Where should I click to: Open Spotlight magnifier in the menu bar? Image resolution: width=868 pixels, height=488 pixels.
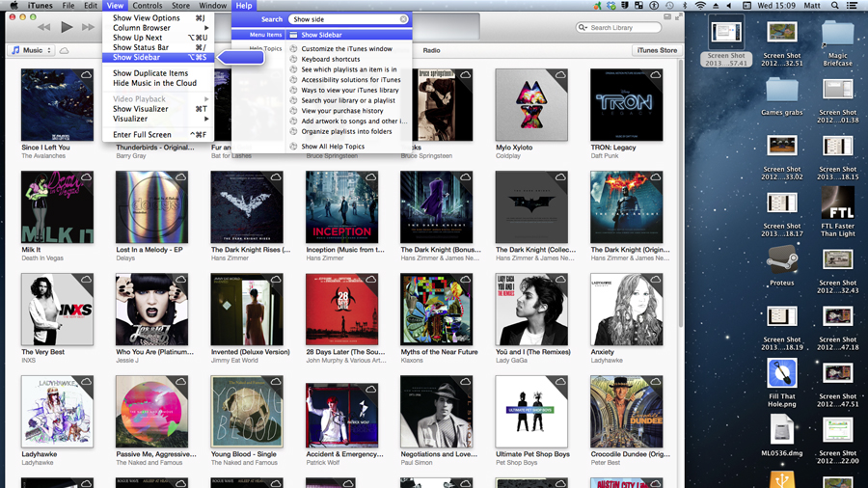click(835, 6)
